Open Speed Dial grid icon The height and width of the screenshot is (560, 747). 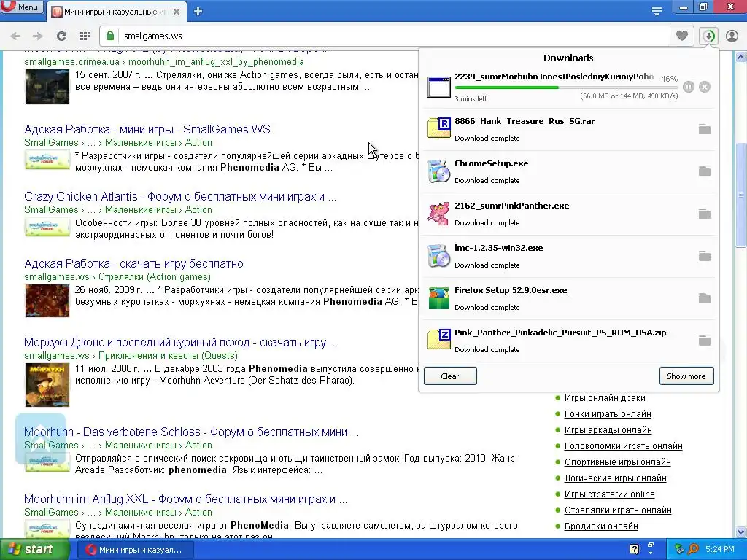point(85,36)
